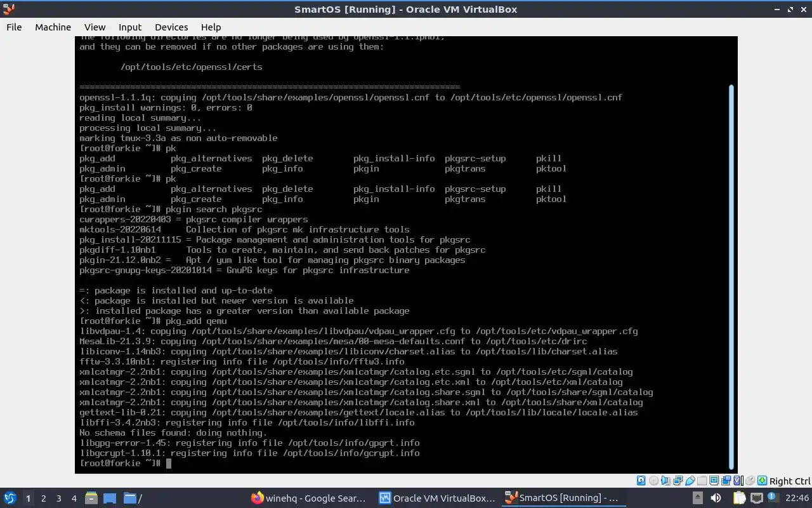
Task: Click 'reading local summary...' line
Action: (x=140, y=117)
